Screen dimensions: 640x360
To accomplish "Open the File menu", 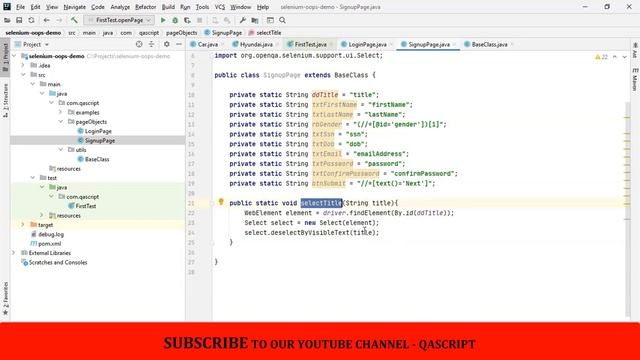I will pyautogui.click(x=20, y=7).
